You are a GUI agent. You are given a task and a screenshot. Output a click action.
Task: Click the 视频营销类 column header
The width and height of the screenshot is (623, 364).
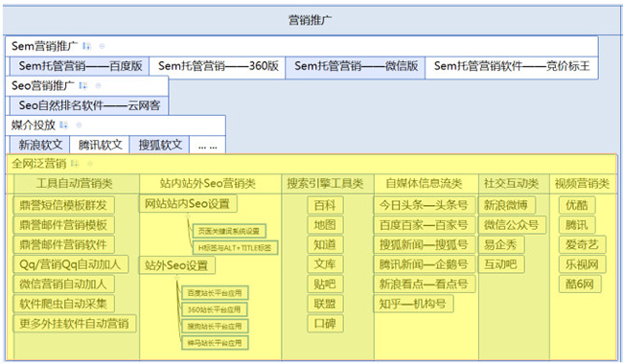582,183
